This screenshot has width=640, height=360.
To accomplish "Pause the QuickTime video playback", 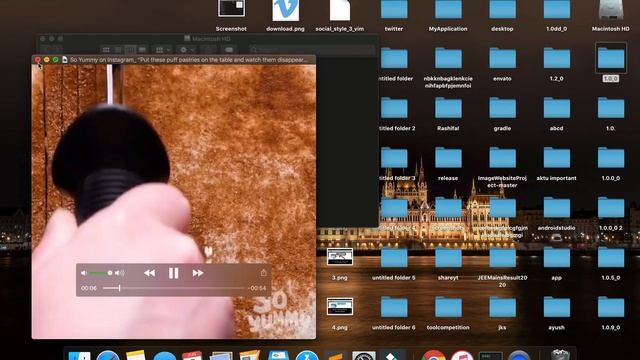I will pos(173,273).
